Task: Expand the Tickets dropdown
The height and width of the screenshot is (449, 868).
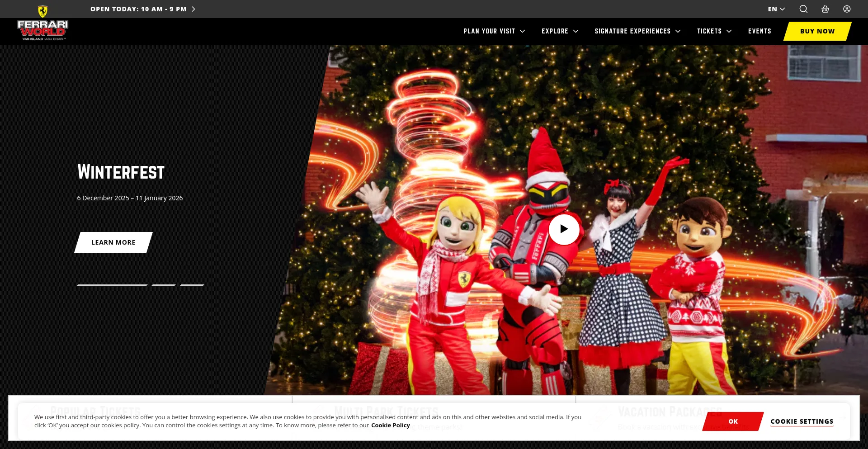Action: click(x=714, y=31)
